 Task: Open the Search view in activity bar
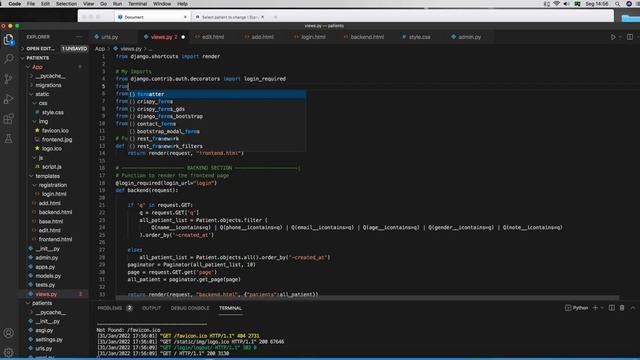coord(9,59)
